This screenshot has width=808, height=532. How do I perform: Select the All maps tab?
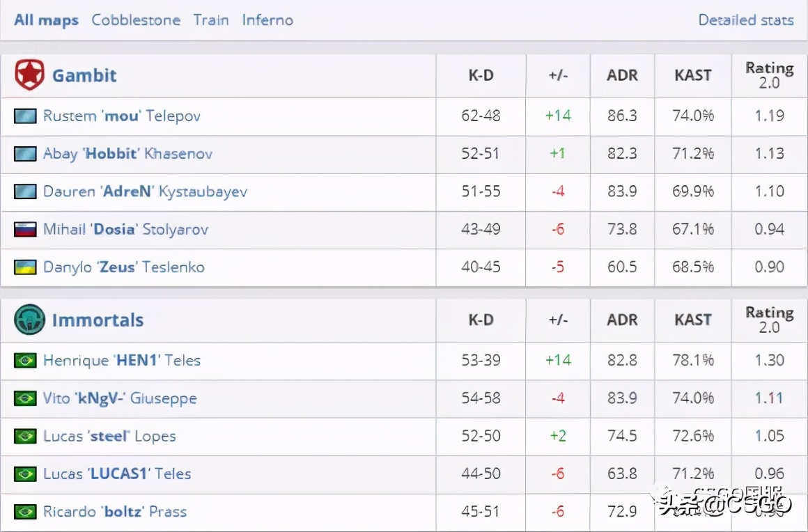coord(46,20)
